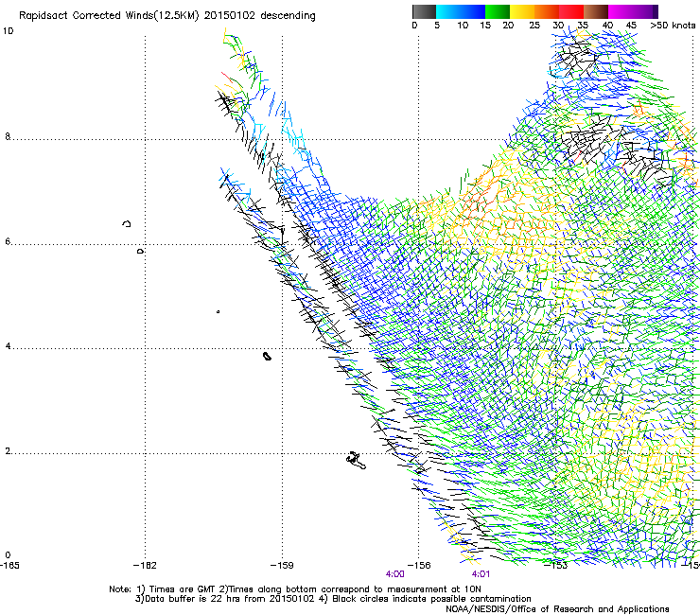The height and width of the screenshot is (615, 700).
Task: Click the brown 35-40 knots legend segment
Action: [x=596, y=11]
